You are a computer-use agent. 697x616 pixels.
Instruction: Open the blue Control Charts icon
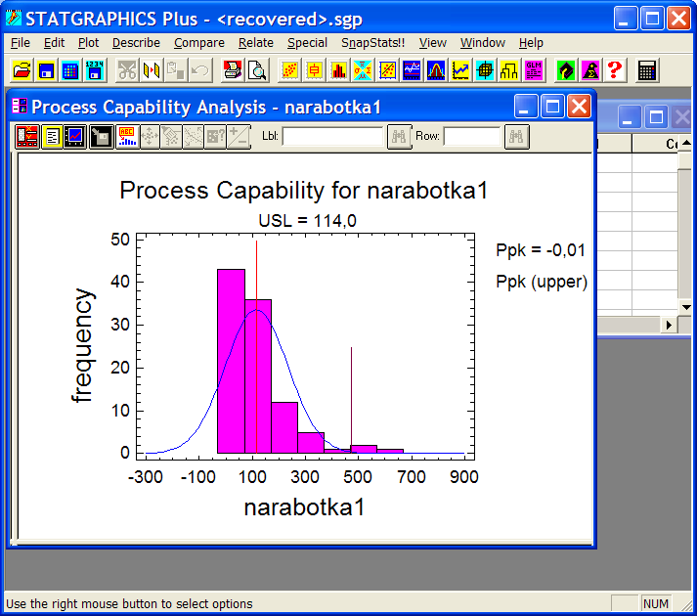(x=412, y=70)
